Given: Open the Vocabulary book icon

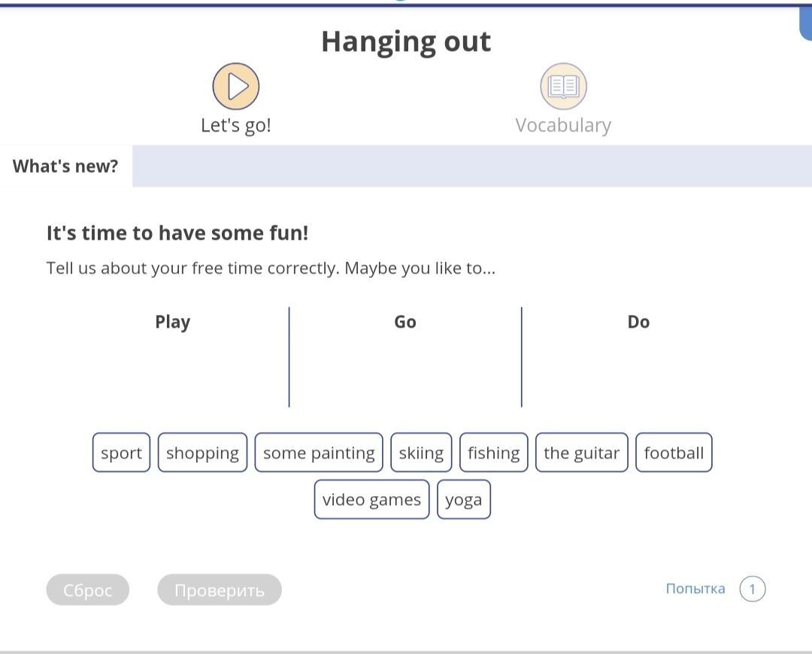Looking at the screenshot, I should (563, 86).
